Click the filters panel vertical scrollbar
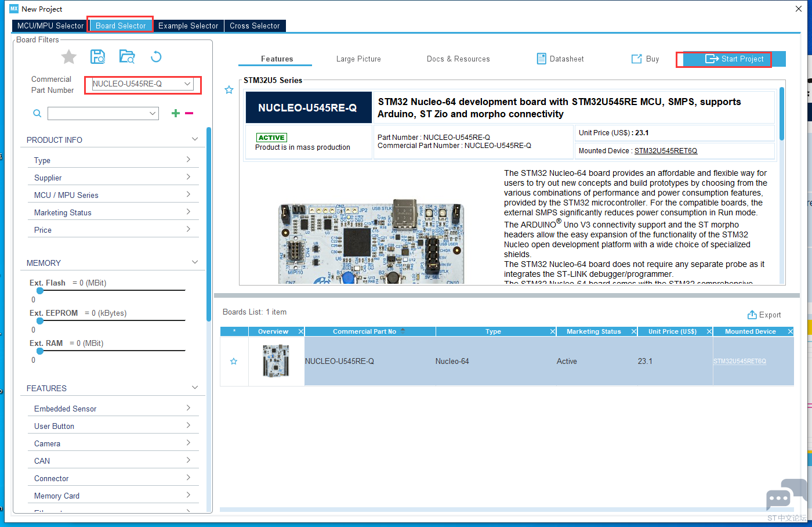 (209, 224)
